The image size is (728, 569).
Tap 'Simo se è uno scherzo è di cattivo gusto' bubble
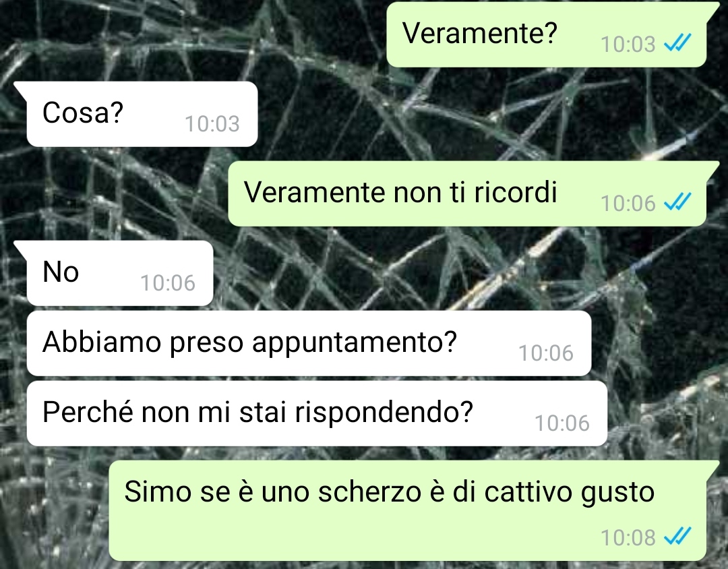click(x=408, y=510)
